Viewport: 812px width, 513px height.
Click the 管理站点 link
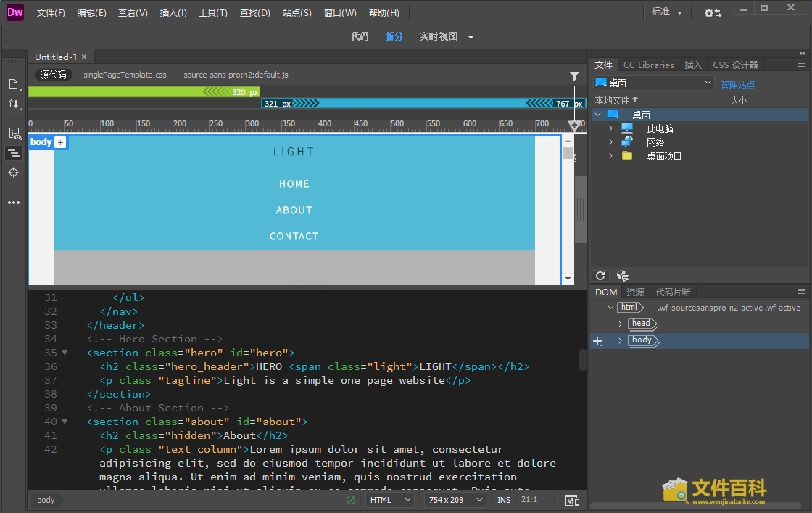click(737, 85)
